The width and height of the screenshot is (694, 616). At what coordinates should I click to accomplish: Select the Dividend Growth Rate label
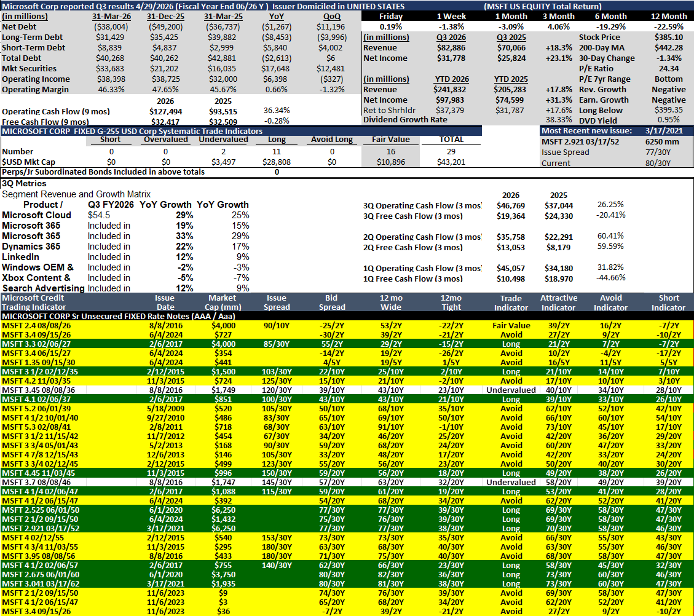coord(405,119)
